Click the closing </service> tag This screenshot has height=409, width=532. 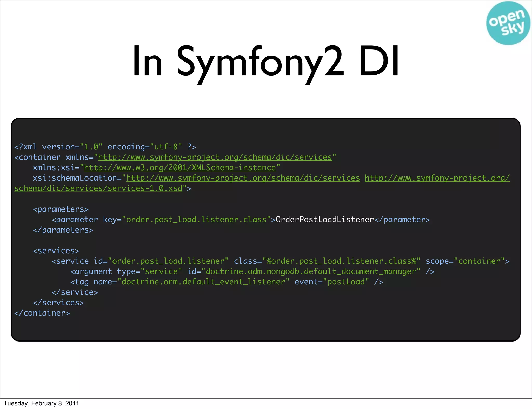point(75,292)
